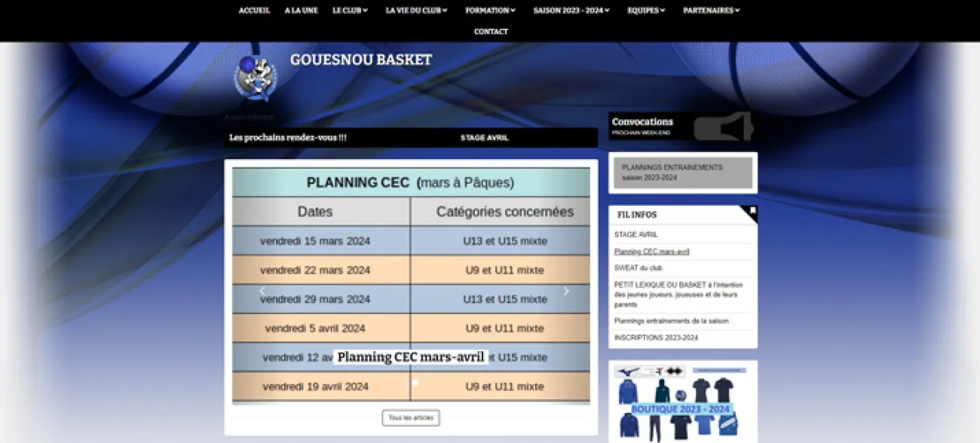This screenshot has height=443, width=980.
Task: Open the A LA UNE menu item
Action: click(301, 11)
